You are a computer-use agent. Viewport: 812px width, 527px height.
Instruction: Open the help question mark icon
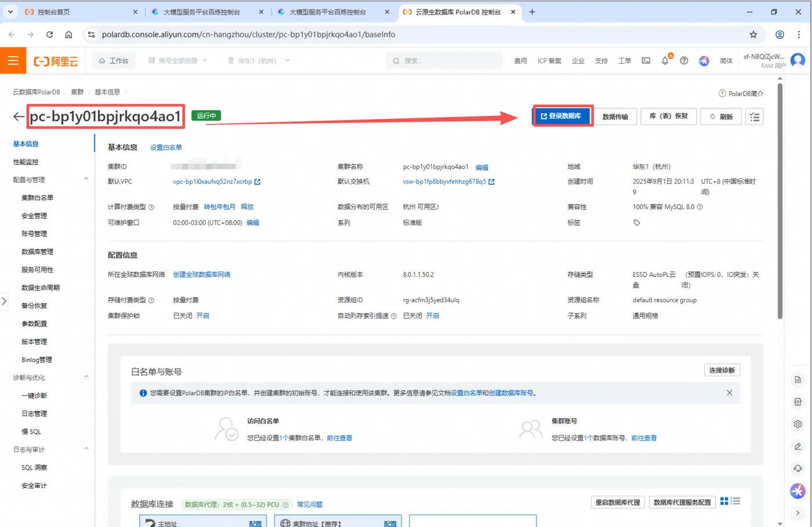point(684,60)
